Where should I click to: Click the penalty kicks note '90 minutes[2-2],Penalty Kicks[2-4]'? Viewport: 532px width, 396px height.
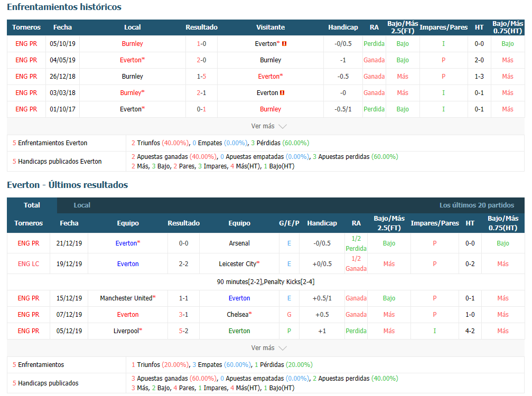tap(266, 282)
